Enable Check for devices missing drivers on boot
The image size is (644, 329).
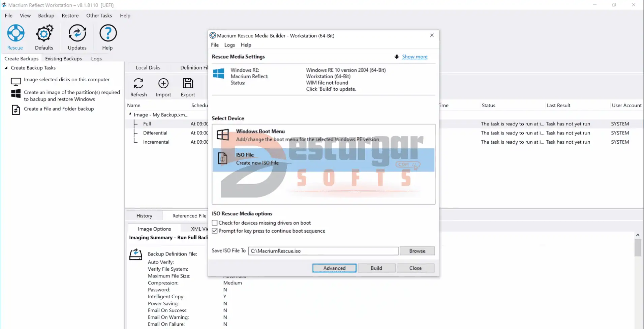pos(215,223)
